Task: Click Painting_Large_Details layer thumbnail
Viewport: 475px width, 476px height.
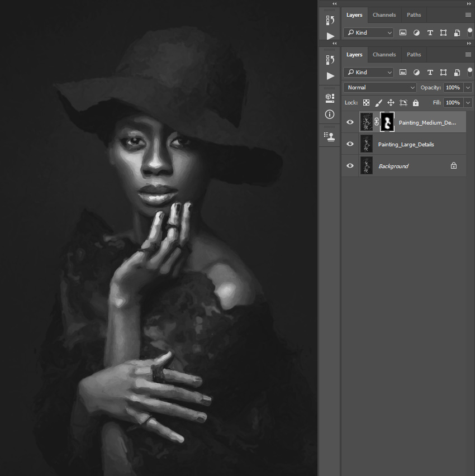Action: tap(367, 144)
